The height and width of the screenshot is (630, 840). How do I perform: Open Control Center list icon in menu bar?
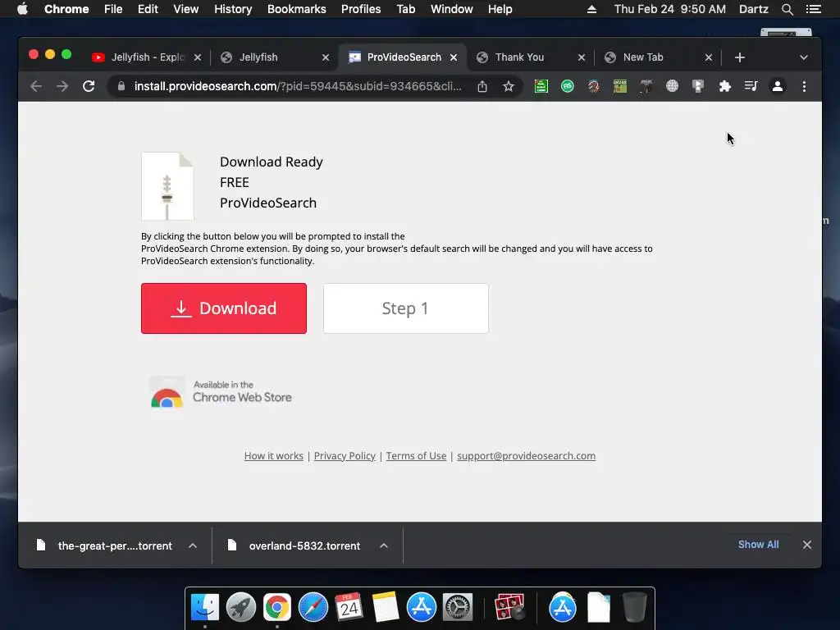[813, 9]
